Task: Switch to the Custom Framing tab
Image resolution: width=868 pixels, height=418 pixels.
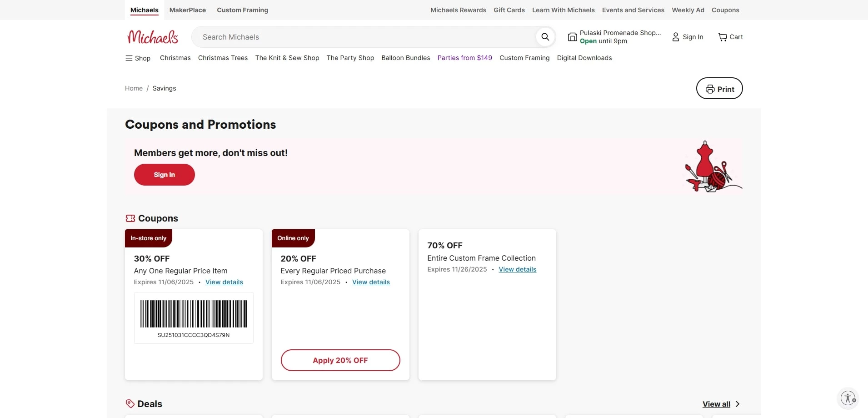Action: pyautogui.click(x=242, y=10)
